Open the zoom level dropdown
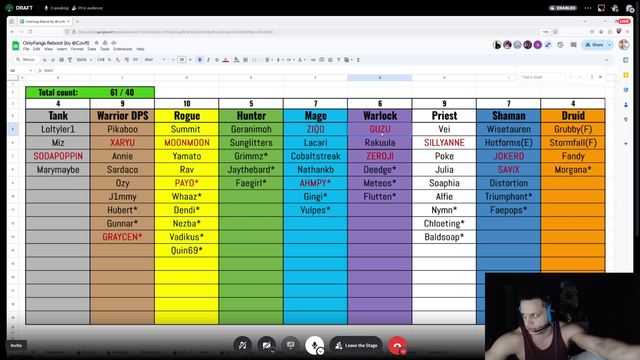Viewport: 640px width, 360px height. pyautogui.click(x=84, y=60)
